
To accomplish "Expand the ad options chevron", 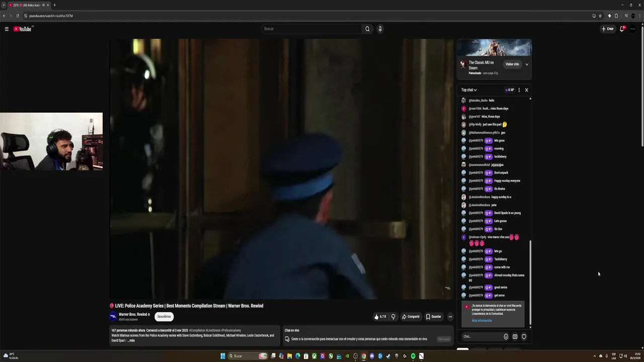I will pos(527,64).
